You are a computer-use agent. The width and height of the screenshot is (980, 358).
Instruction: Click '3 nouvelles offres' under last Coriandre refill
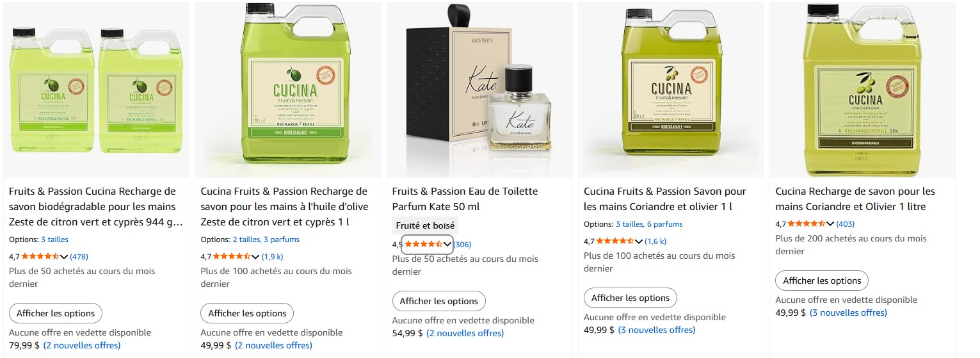pos(848,313)
